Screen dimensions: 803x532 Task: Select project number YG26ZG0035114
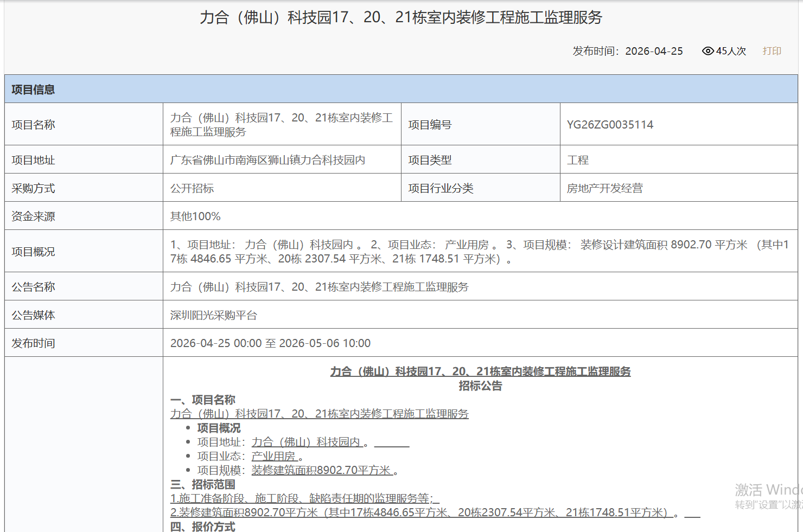coord(610,125)
